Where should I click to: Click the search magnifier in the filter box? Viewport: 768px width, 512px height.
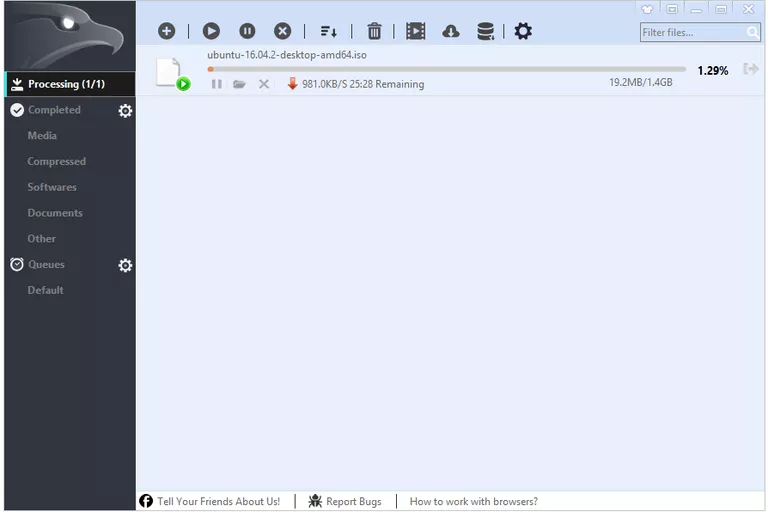(752, 32)
